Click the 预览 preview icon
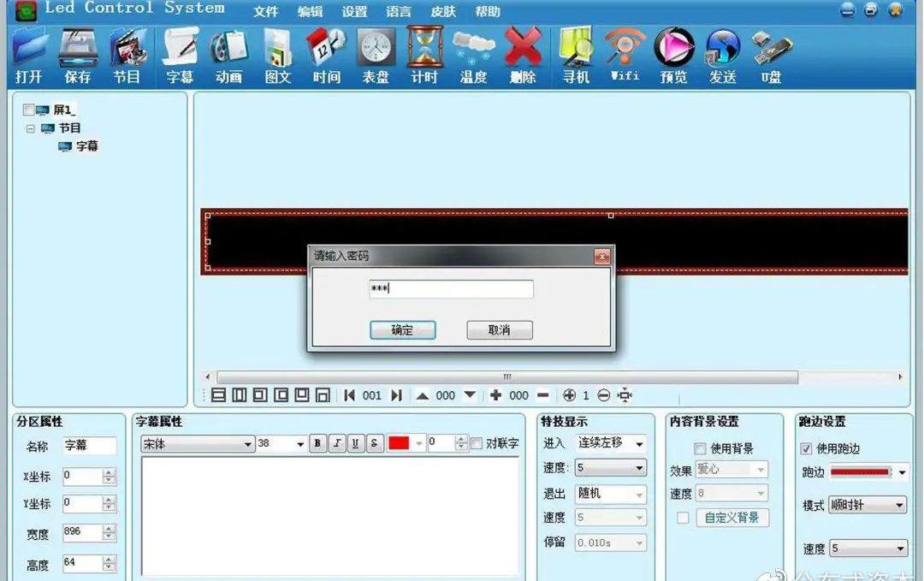The height and width of the screenshot is (581, 924). (673, 55)
